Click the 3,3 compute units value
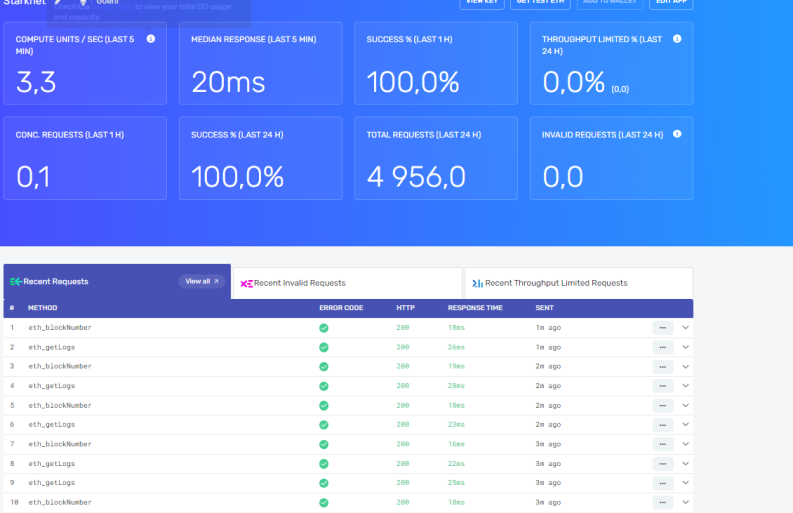Viewport: 793px width, 513px height. [x=36, y=82]
